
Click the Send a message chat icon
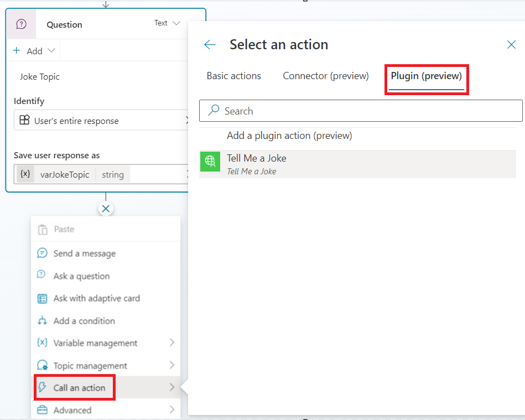(42, 253)
